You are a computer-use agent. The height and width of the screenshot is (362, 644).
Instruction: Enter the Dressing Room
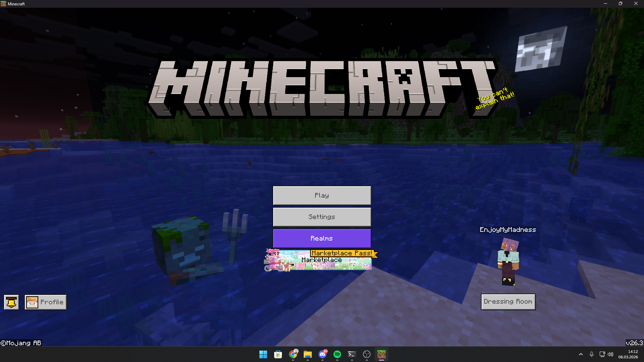point(508,302)
